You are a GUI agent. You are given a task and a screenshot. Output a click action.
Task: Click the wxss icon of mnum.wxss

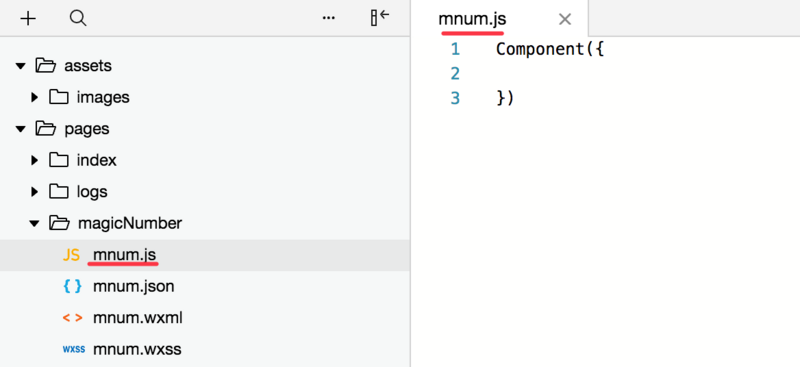click(x=73, y=350)
